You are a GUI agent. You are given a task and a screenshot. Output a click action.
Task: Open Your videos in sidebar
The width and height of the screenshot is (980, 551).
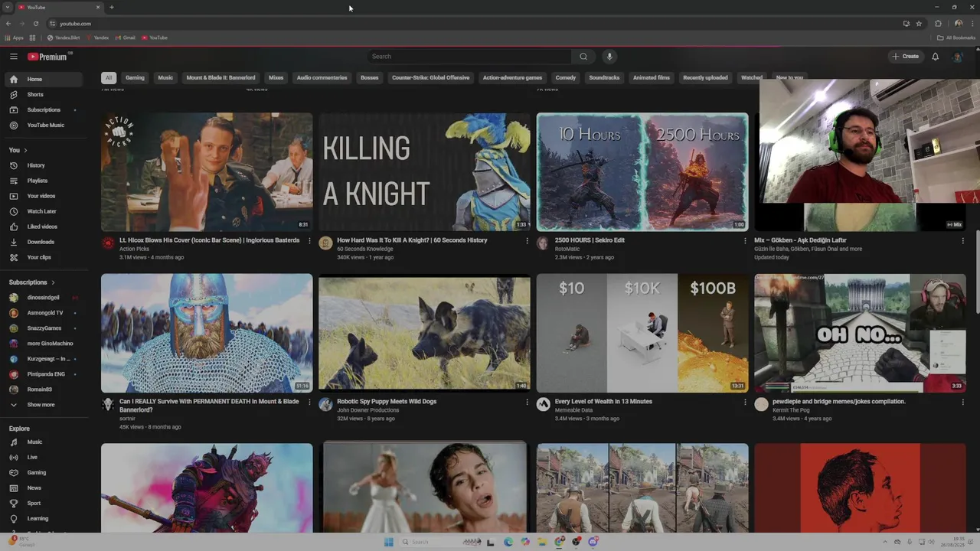pyautogui.click(x=43, y=196)
